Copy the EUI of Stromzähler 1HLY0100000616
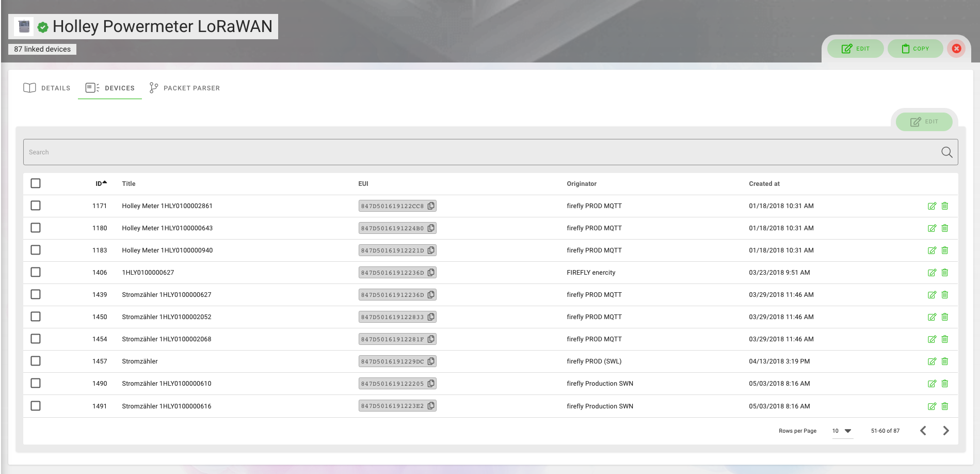 pos(431,406)
